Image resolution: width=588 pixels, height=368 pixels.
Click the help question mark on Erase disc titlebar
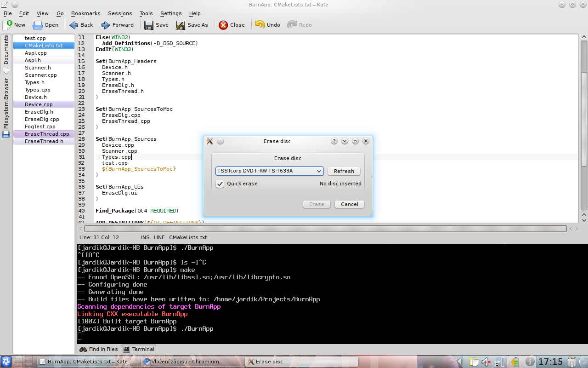pos(334,141)
